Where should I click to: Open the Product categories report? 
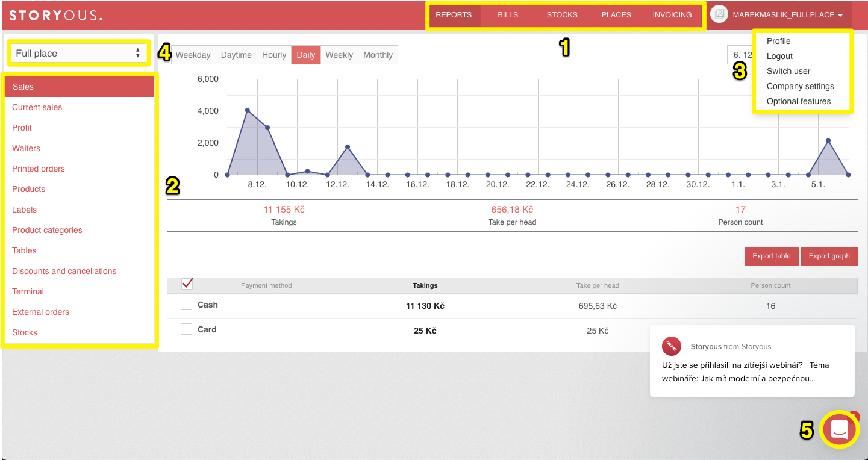pos(47,230)
